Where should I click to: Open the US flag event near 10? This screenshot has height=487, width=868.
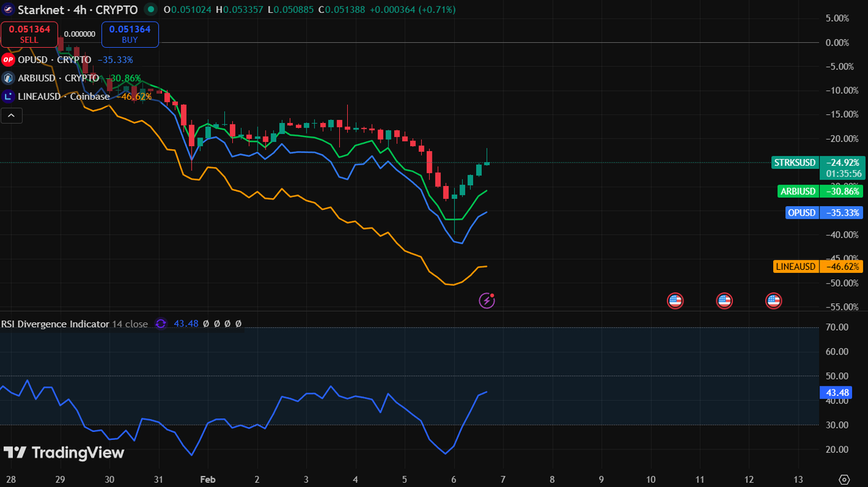point(675,300)
